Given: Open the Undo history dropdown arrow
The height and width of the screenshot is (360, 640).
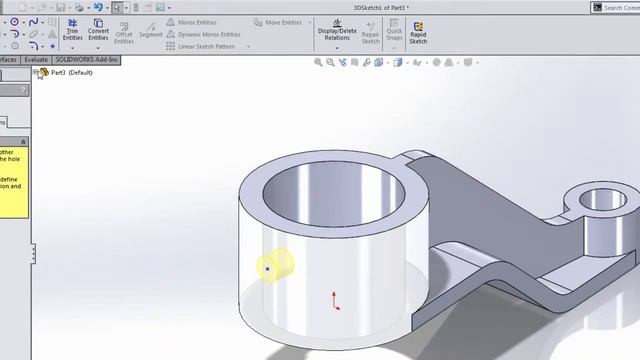Looking at the screenshot, I should [107, 8].
